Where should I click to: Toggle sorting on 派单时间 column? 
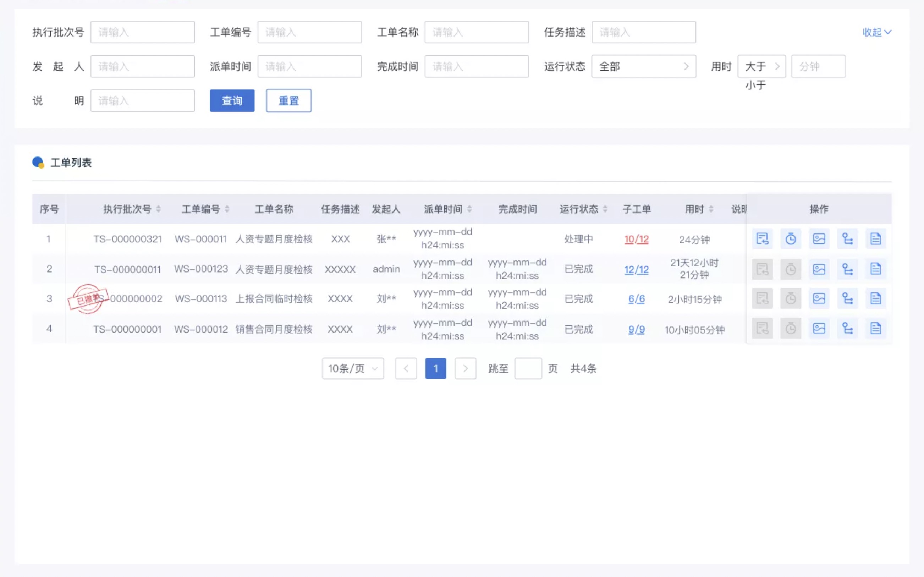(x=469, y=209)
